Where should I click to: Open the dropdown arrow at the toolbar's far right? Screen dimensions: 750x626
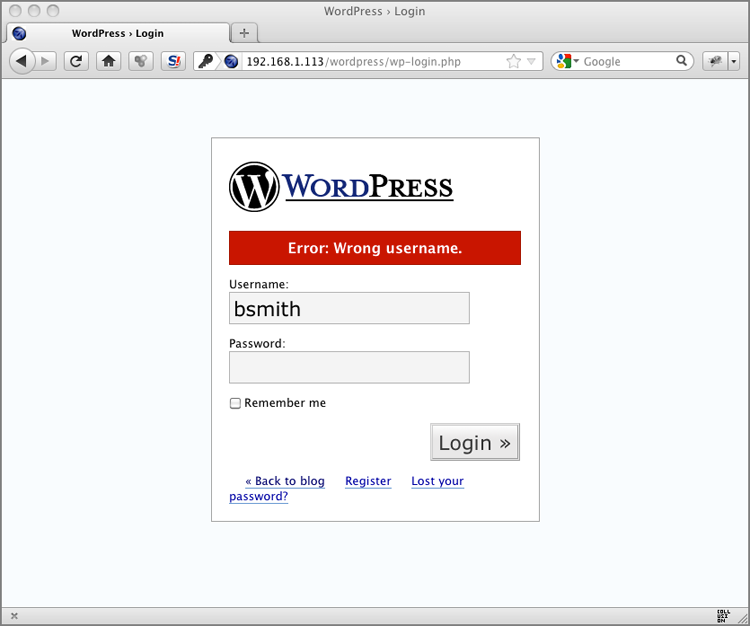click(735, 61)
